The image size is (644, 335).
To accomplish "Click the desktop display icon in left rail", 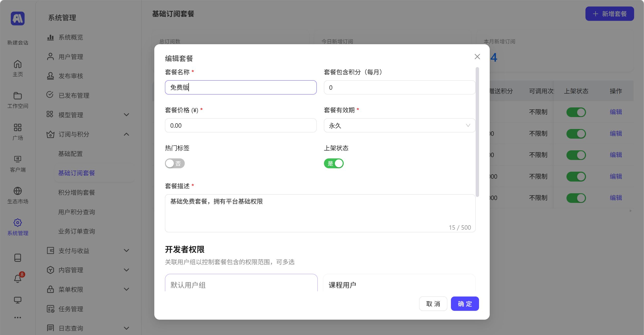I will point(18,300).
